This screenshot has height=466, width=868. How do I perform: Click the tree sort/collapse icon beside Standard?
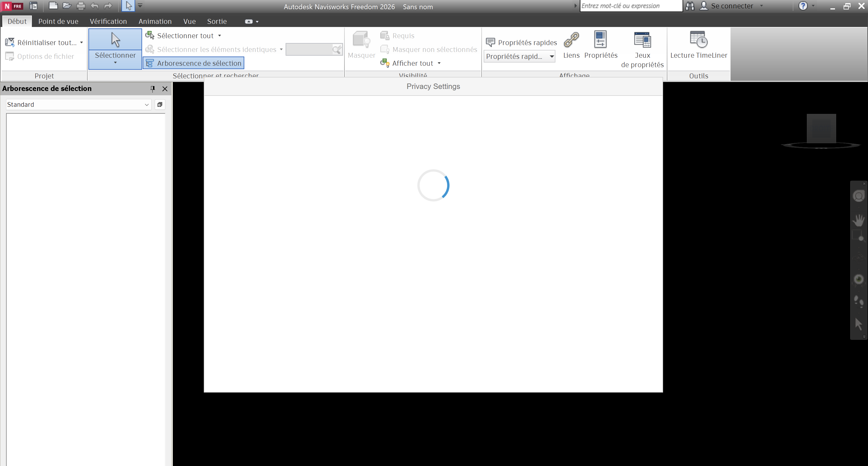point(160,104)
